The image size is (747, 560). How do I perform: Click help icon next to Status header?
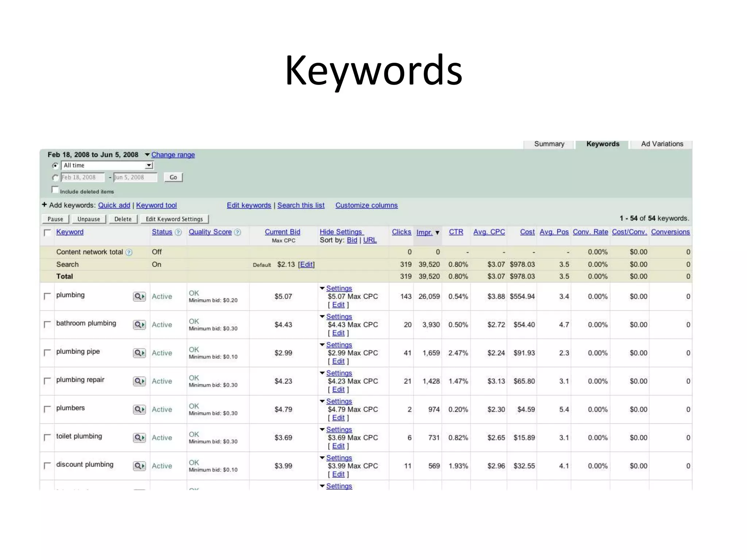[x=178, y=232]
